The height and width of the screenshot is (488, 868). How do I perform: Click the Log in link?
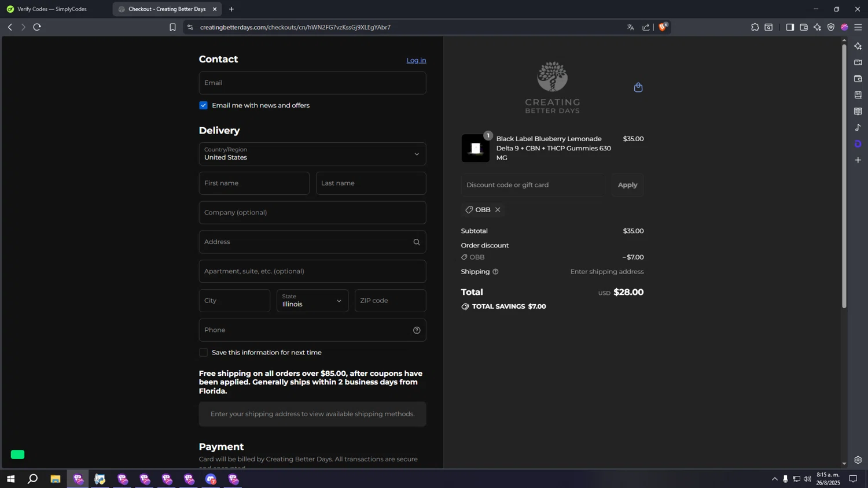coord(416,60)
